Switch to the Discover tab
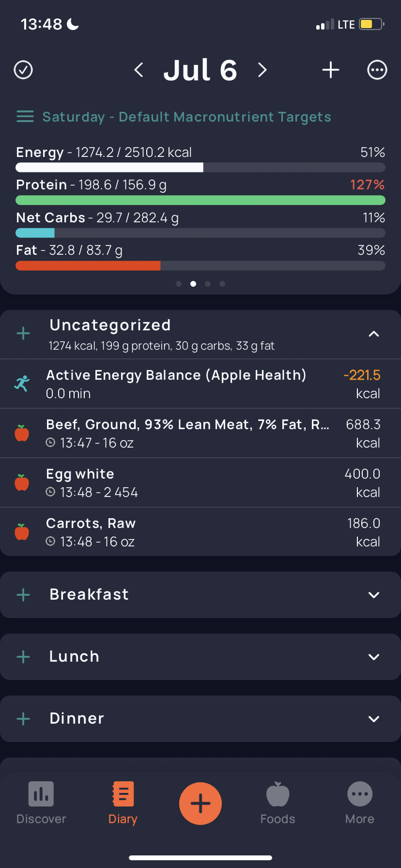 click(41, 803)
